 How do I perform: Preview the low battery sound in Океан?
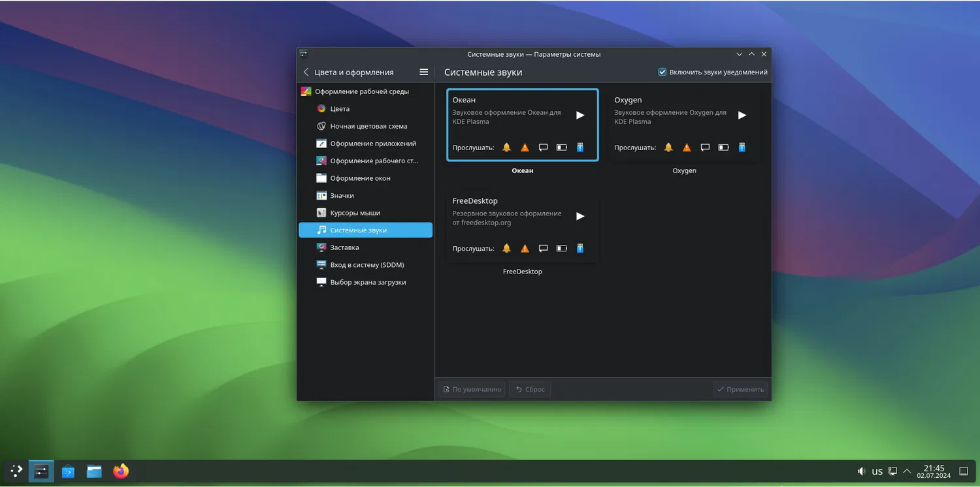tap(561, 148)
